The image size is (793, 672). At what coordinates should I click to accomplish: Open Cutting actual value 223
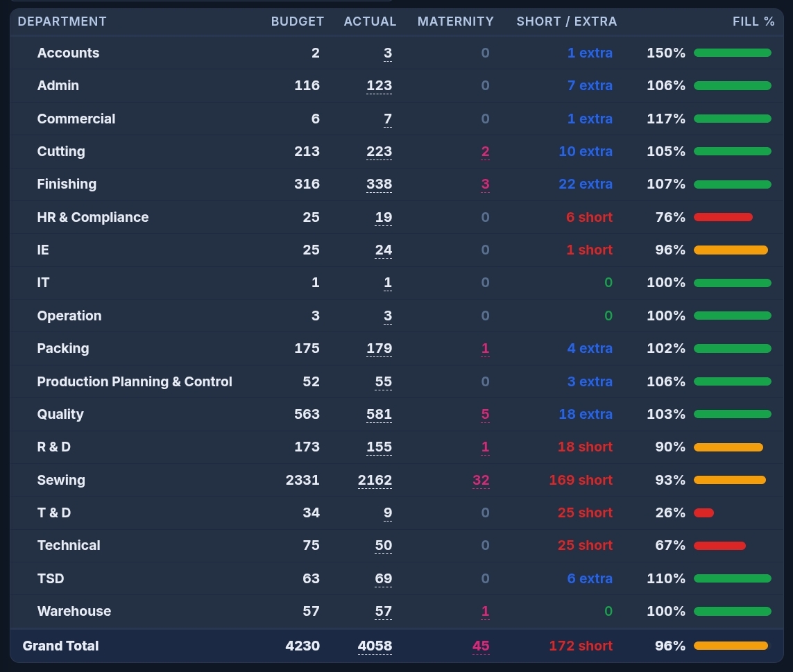380,152
